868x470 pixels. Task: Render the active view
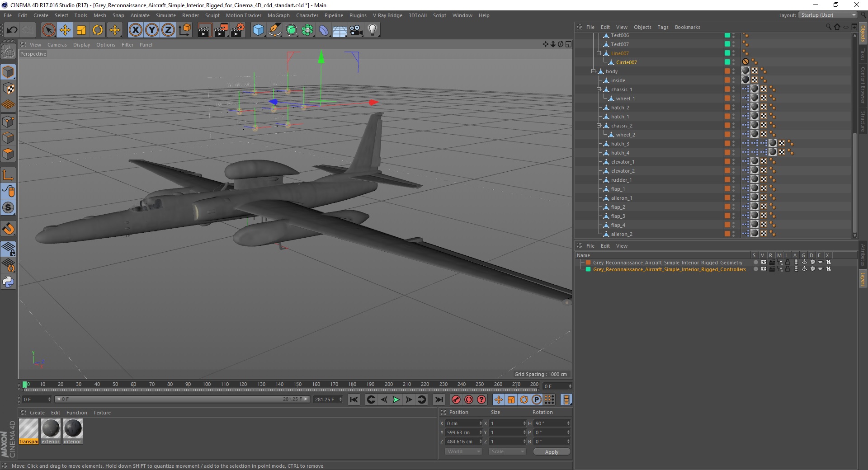204,30
